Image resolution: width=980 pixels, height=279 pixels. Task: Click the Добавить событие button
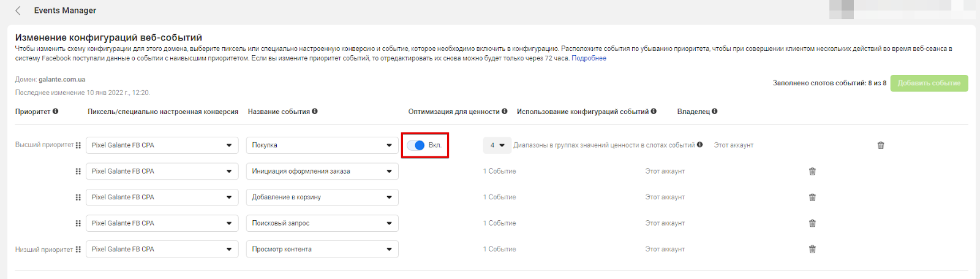pos(929,83)
